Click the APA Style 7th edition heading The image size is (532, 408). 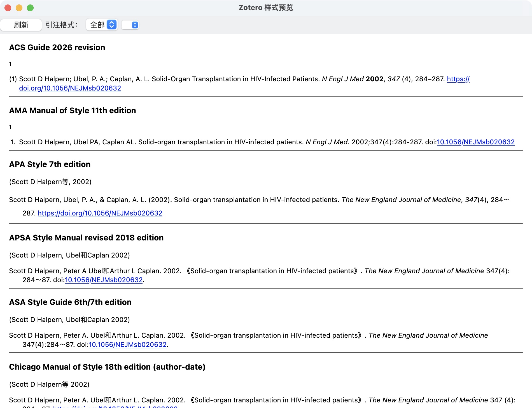coord(50,164)
